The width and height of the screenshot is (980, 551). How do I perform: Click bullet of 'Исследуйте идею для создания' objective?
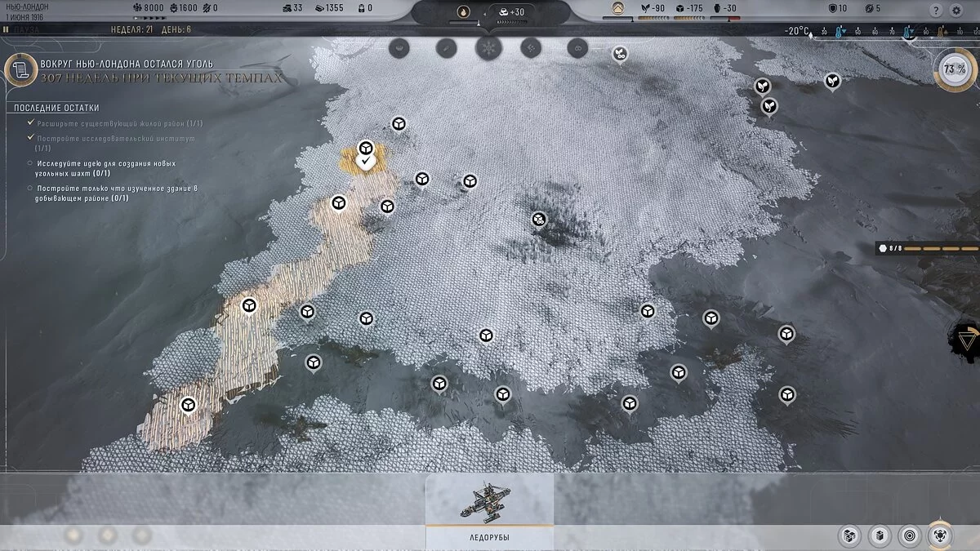pos(30,163)
